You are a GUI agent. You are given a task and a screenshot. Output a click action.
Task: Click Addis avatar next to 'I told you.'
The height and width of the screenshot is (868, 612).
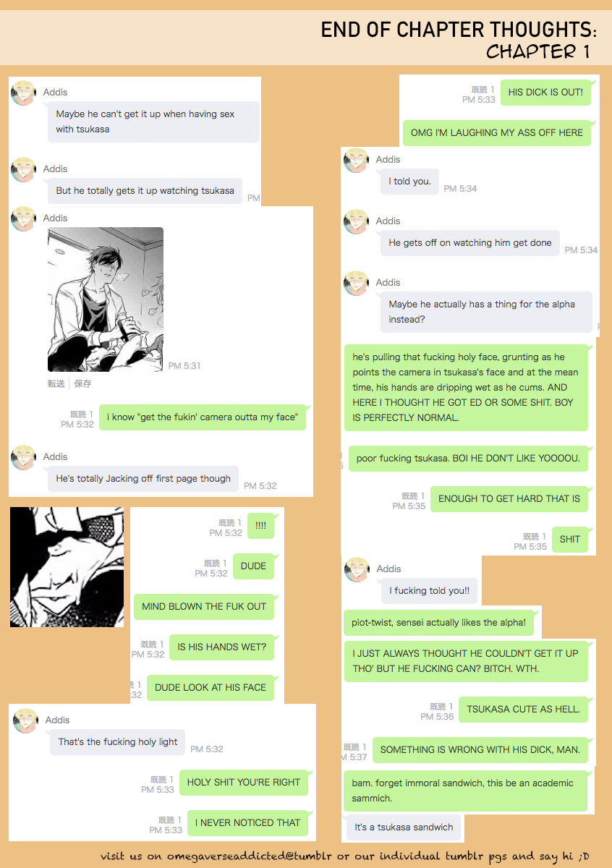[356, 160]
